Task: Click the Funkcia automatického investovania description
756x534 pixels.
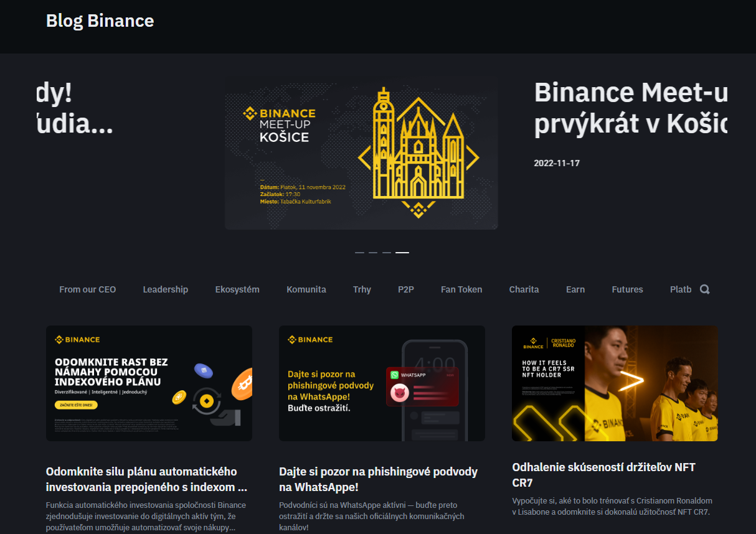Action: coord(146,517)
